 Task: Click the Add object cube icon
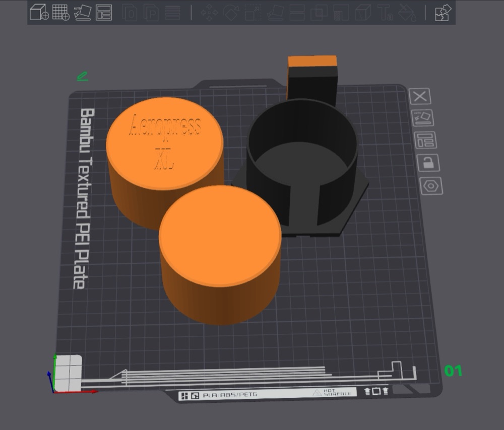point(39,12)
